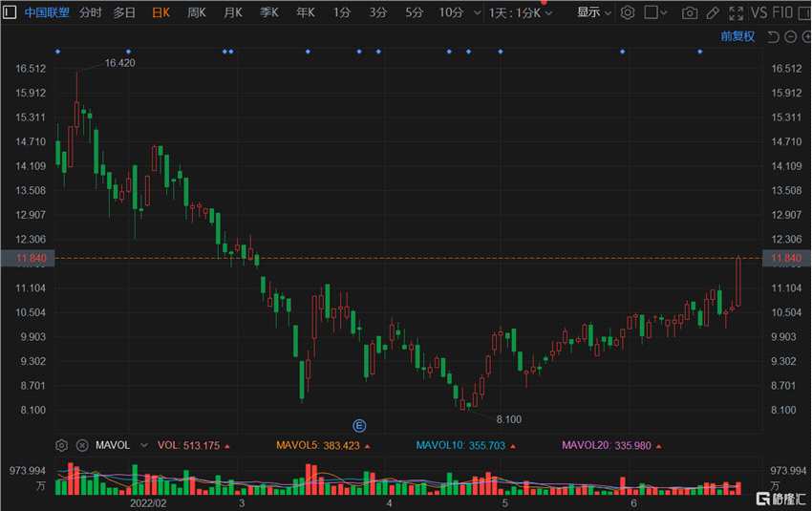Viewport: 812px width, 511px height.
Task: Open the chart settings gear icon
Action: point(627,12)
